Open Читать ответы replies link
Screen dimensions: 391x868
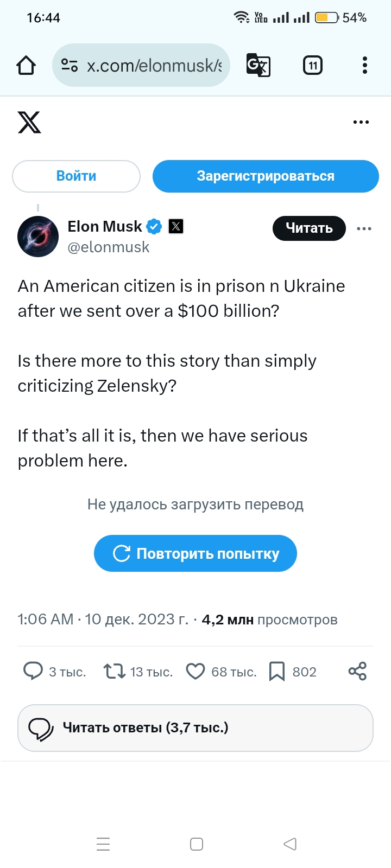pos(195,727)
